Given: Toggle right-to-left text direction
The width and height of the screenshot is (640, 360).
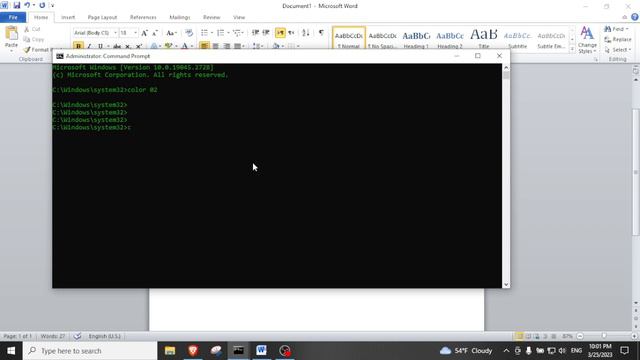Looking at the screenshot, I should [x=291, y=33].
